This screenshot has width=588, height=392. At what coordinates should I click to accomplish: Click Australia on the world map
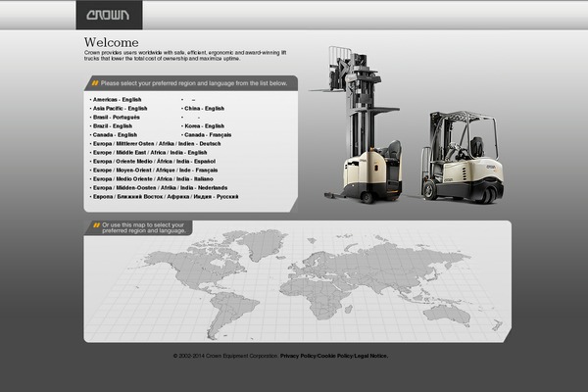(448, 315)
